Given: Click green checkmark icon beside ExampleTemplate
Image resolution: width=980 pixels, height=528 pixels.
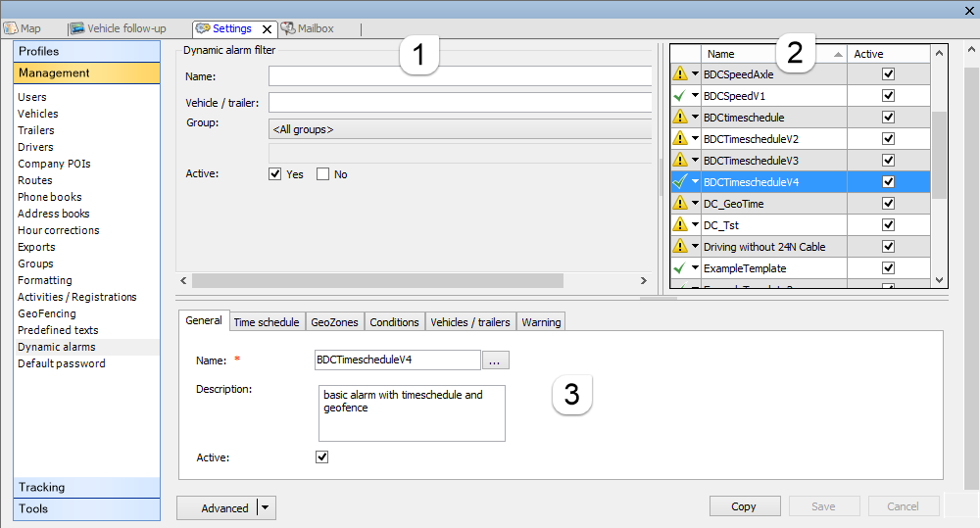Looking at the screenshot, I should 679,268.
